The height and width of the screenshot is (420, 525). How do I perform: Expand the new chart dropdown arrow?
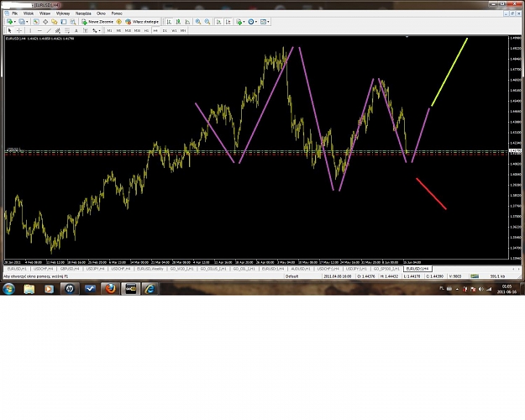(x=15, y=22)
